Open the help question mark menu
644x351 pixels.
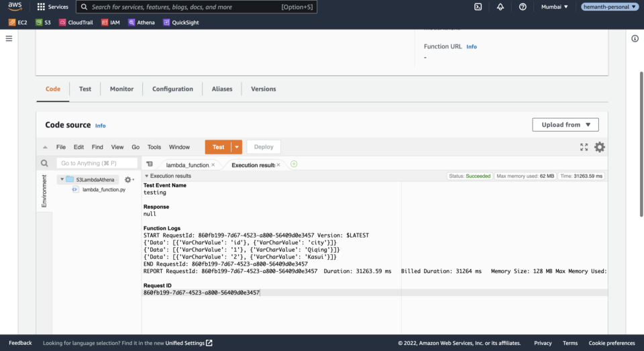pos(523,7)
